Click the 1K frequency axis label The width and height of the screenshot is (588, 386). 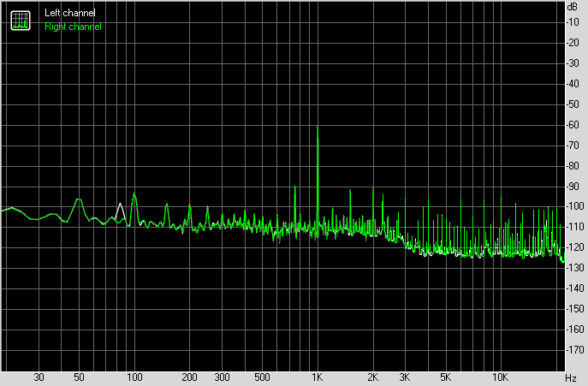pos(318,377)
